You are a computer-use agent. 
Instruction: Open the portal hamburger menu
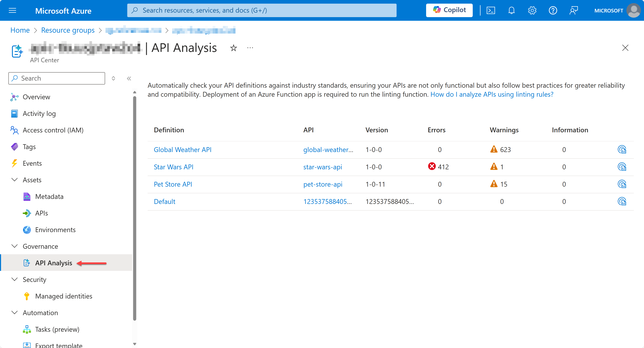[x=12, y=11]
